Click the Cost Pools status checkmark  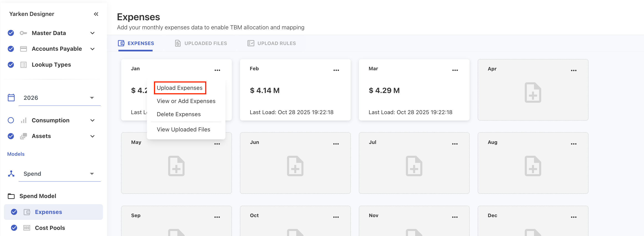pyautogui.click(x=14, y=228)
